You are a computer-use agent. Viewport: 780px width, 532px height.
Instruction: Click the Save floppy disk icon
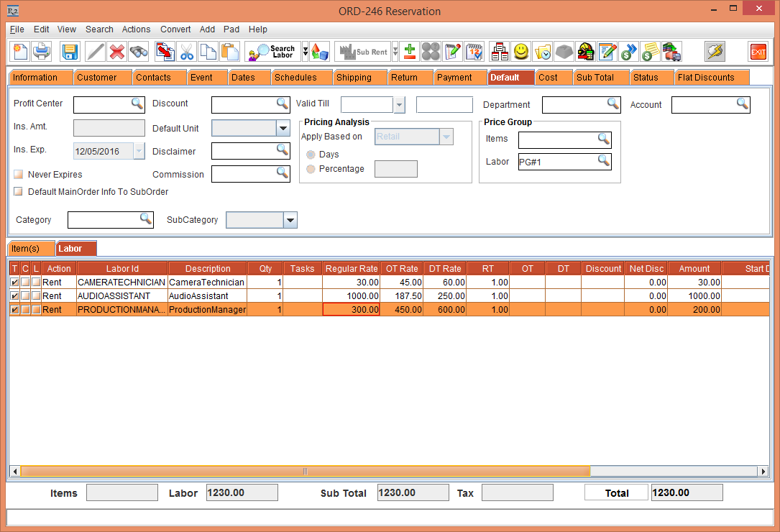point(70,52)
